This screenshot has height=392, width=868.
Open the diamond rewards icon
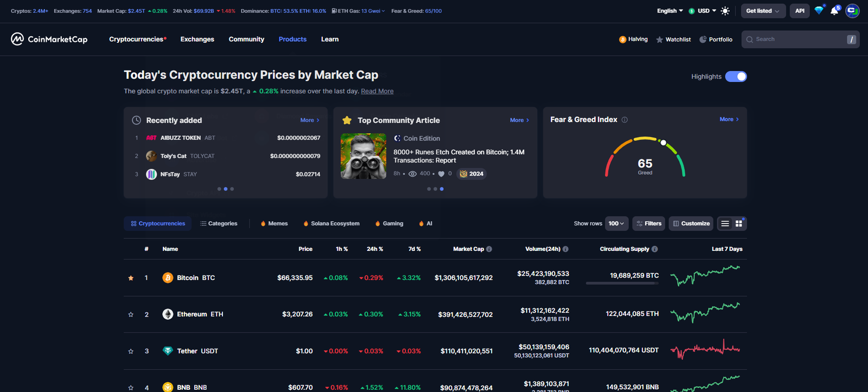[819, 10]
